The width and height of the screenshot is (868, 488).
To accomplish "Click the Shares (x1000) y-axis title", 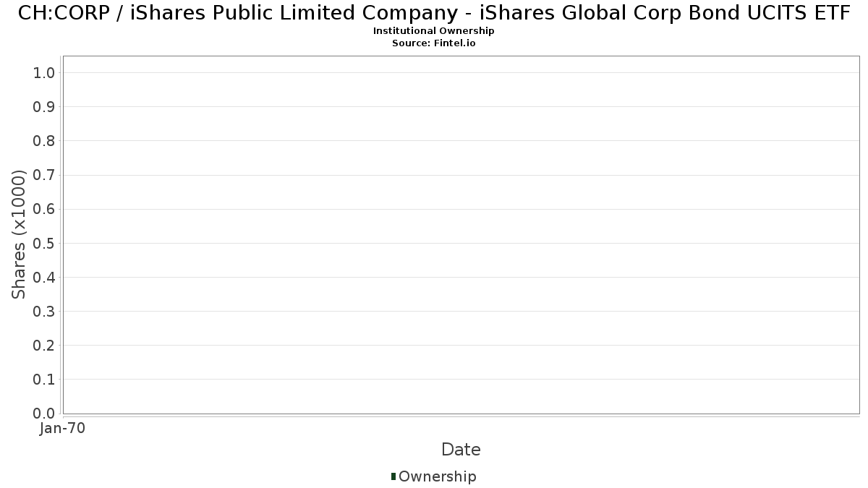I will click(19, 234).
